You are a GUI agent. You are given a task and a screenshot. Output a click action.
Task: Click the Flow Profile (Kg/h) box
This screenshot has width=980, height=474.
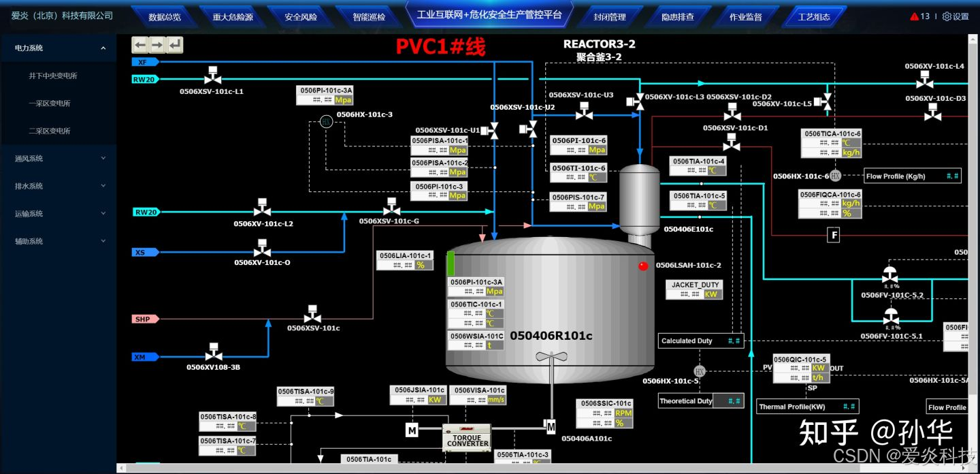(913, 176)
